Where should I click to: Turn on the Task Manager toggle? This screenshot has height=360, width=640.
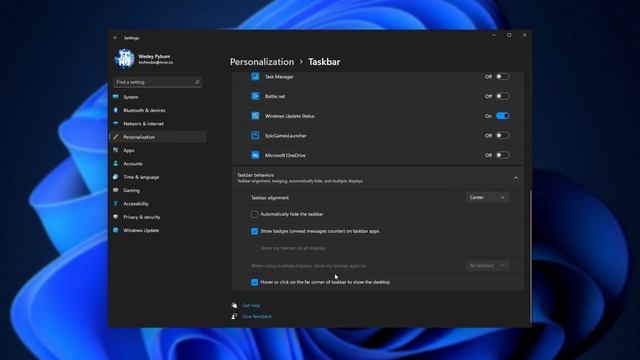(502, 76)
